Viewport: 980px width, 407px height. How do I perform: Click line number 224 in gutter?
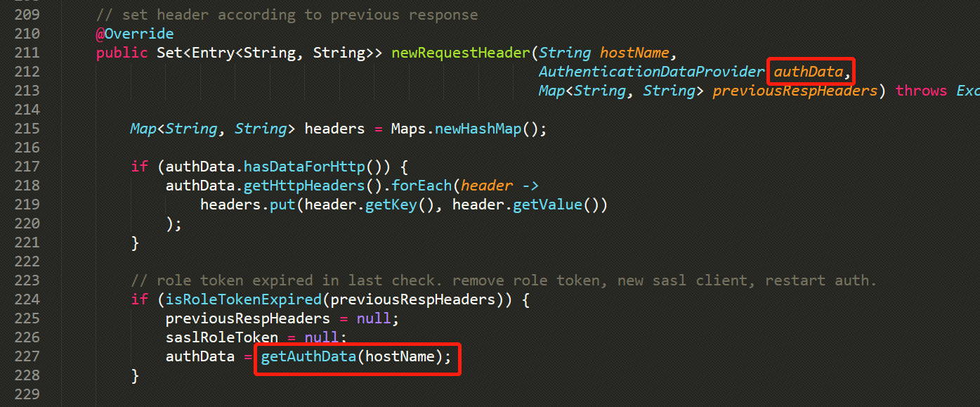tap(26, 299)
